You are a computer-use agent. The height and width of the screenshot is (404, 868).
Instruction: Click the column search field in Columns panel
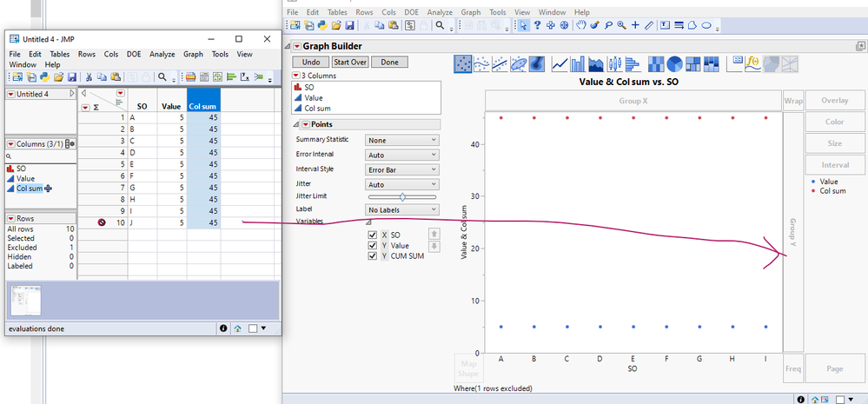(x=42, y=156)
